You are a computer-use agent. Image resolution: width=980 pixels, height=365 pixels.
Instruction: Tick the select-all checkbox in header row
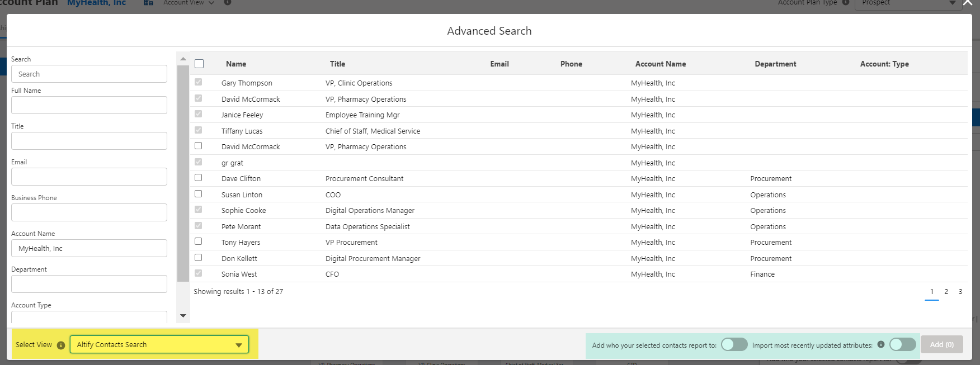(199, 64)
